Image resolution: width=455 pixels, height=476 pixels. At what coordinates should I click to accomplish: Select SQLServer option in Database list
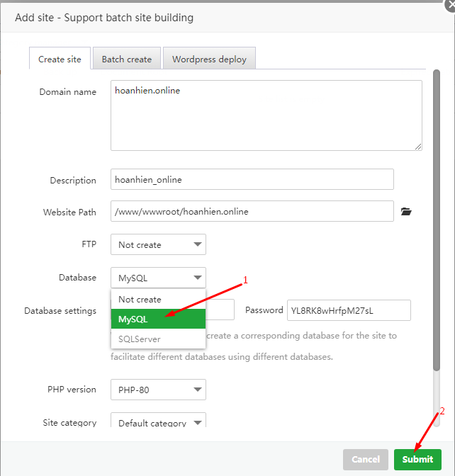(158, 339)
